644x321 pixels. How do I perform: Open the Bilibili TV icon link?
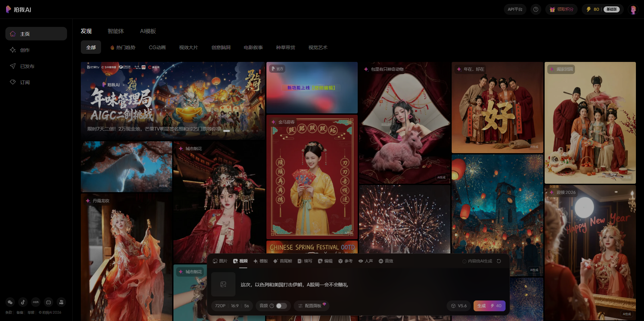pyautogui.click(x=49, y=302)
